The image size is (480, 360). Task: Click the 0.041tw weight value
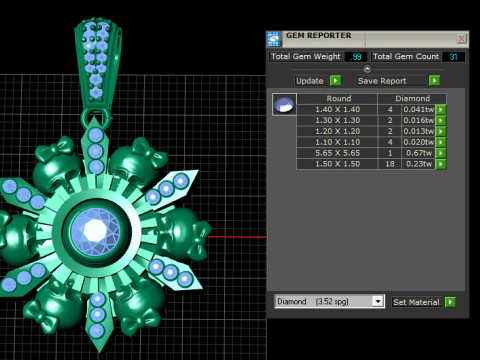coord(419,110)
